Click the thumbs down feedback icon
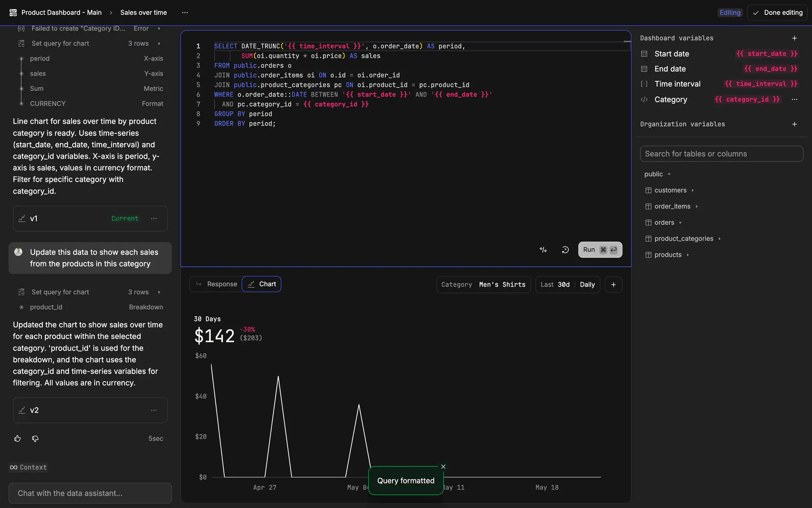This screenshot has height=508, width=812. pyautogui.click(x=35, y=439)
